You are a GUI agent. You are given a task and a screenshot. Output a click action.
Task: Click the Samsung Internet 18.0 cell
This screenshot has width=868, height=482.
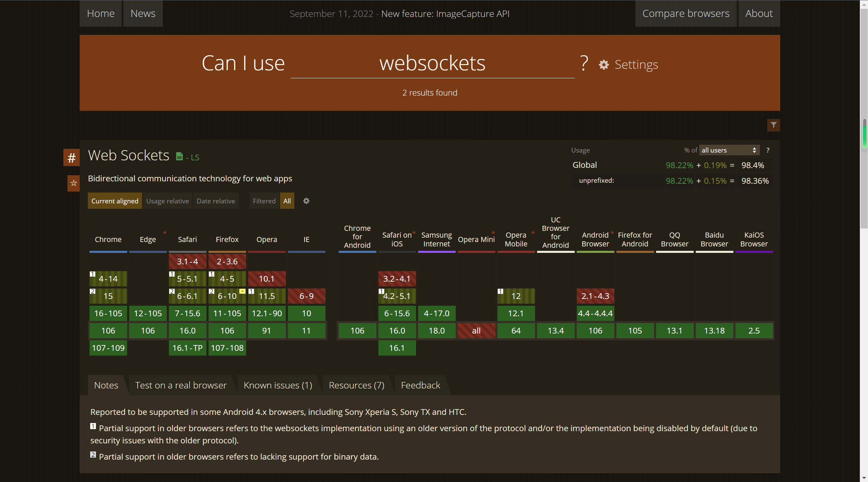tap(437, 331)
